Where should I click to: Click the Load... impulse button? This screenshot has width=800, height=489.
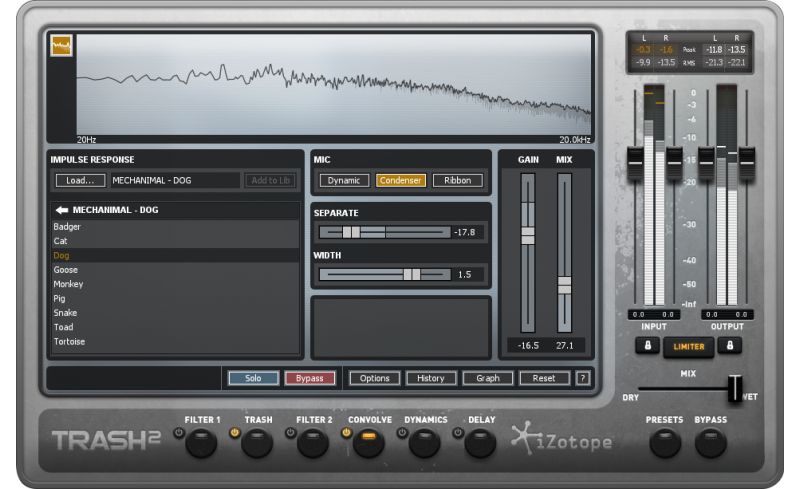(x=80, y=180)
